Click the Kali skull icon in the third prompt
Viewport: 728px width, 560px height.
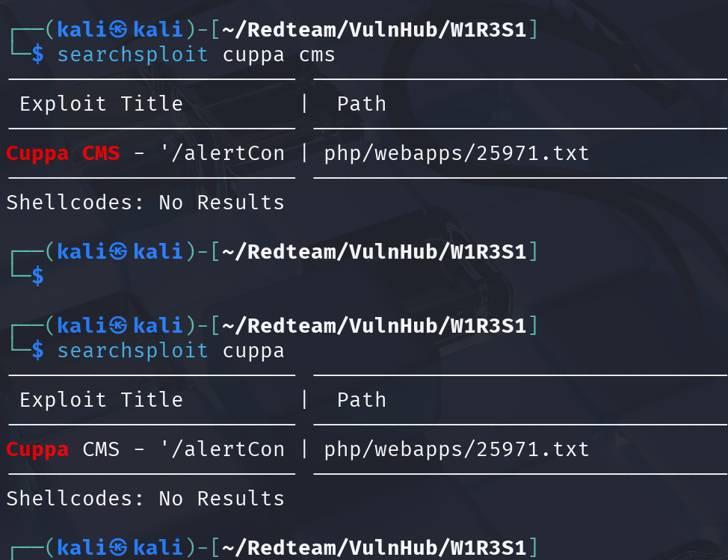coord(118,325)
